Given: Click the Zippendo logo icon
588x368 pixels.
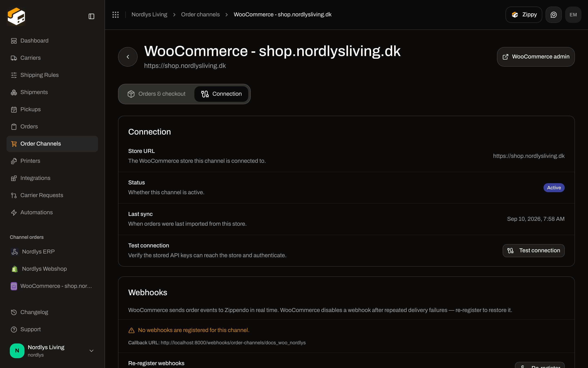Looking at the screenshot, I should point(16,16).
